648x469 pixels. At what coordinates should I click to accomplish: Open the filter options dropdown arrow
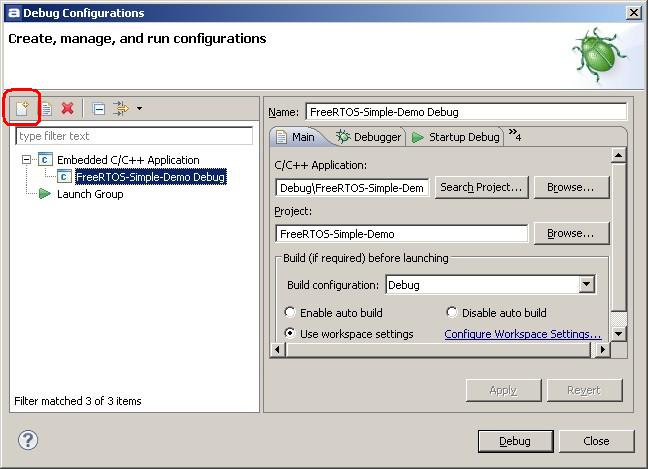pos(140,109)
